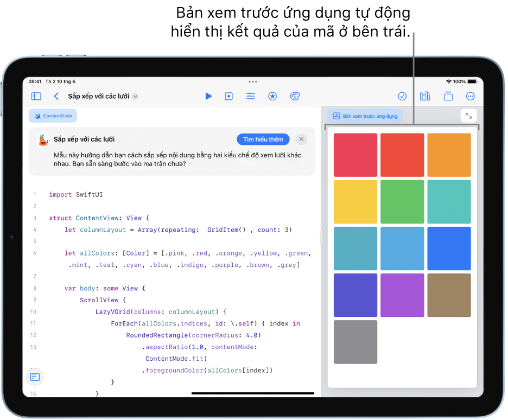This screenshot has height=420, width=508.
Task: Click 'GridItem()' in the code
Action: pos(226,230)
